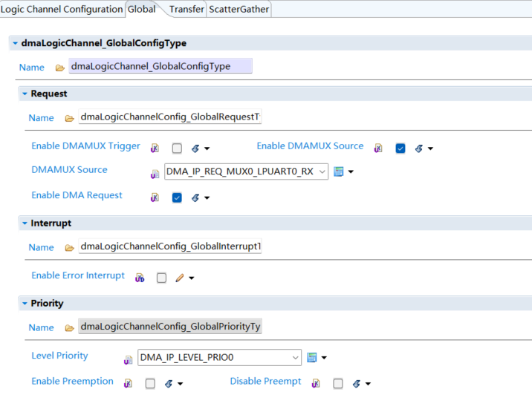Image resolution: width=532 pixels, height=415 pixels.
Task: Open the Level Priority dropdown list
Action: (295, 357)
